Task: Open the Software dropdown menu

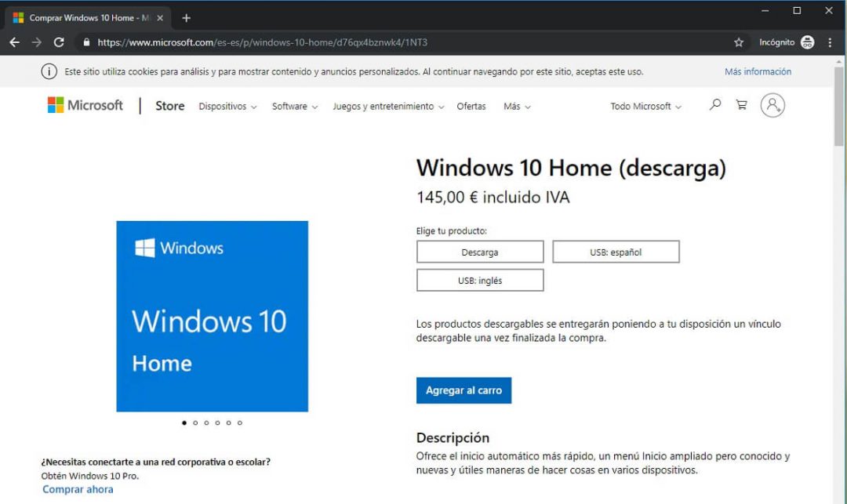Action: click(x=294, y=106)
